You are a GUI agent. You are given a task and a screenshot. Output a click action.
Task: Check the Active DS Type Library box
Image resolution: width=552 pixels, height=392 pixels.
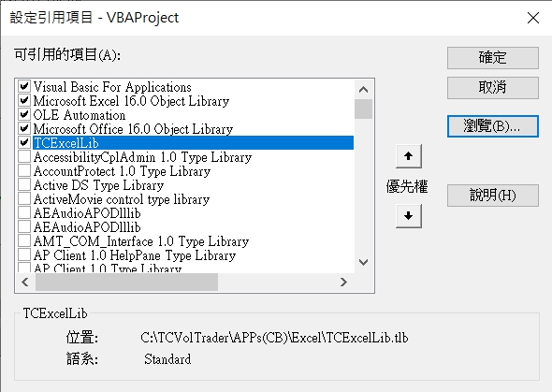pos(24,184)
